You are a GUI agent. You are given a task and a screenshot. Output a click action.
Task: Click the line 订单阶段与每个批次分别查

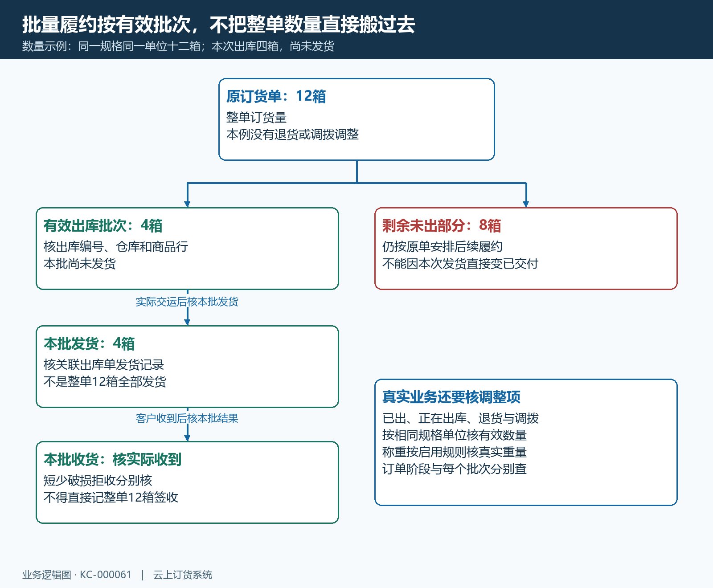pos(455,469)
